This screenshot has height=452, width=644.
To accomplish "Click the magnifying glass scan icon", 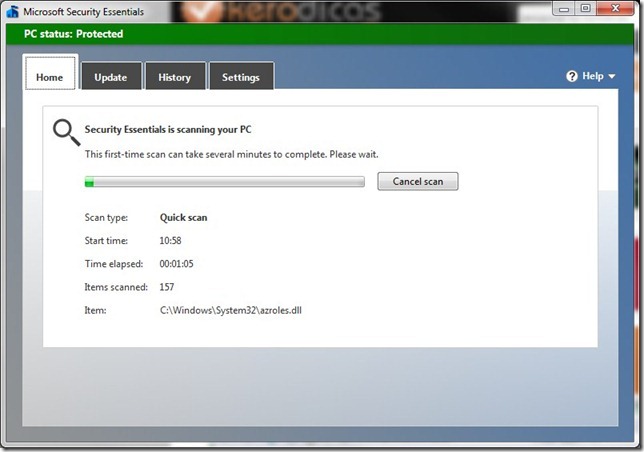I will (x=67, y=133).
